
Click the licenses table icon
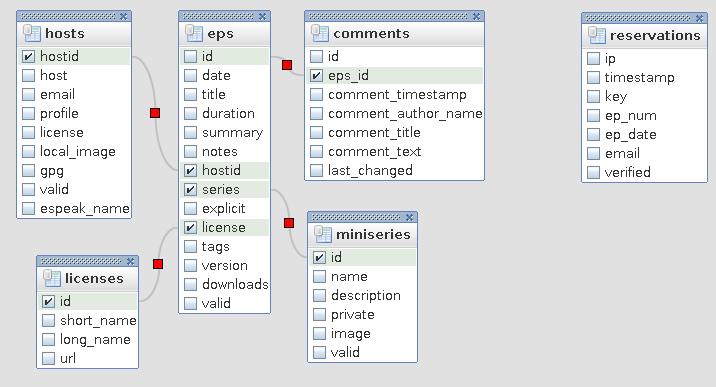point(52,278)
